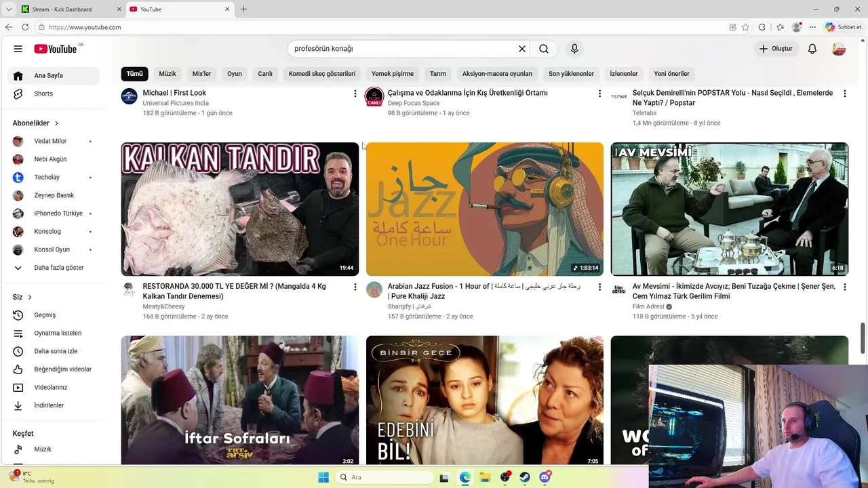Open the Windows Start menu
The width and height of the screenshot is (868, 488).
(x=323, y=477)
